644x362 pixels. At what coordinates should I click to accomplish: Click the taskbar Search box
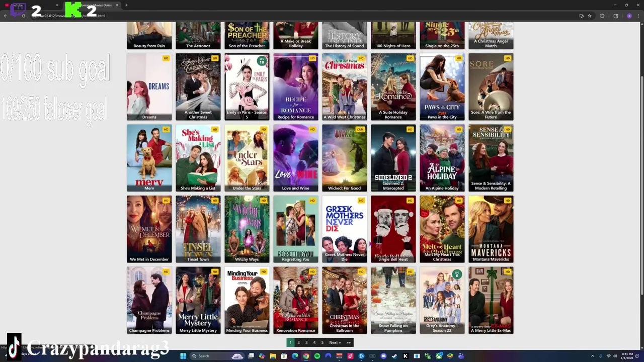(217, 356)
